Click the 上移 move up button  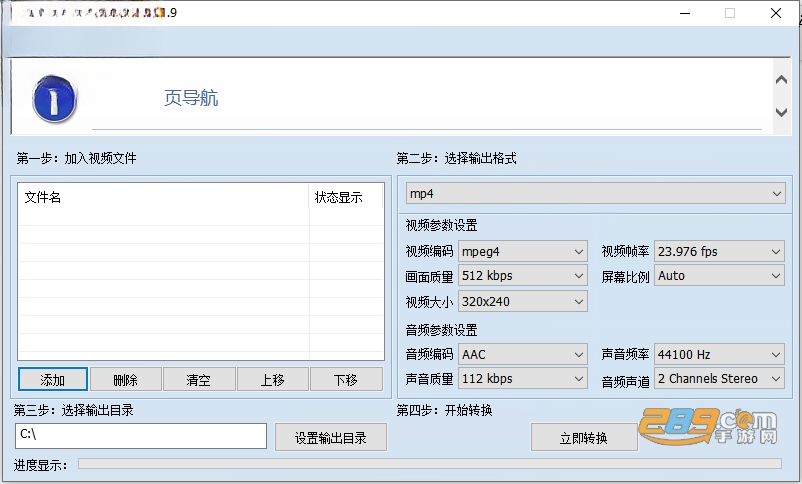(x=273, y=380)
